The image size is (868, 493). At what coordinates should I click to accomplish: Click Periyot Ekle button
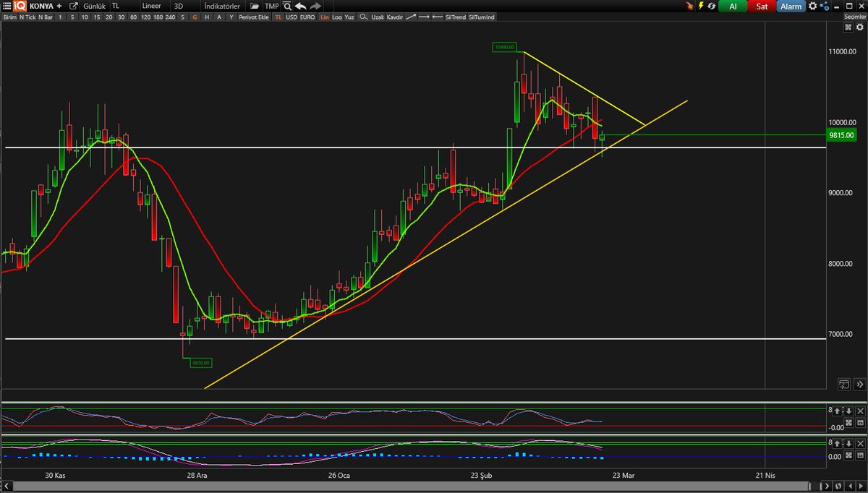click(x=254, y=16)
